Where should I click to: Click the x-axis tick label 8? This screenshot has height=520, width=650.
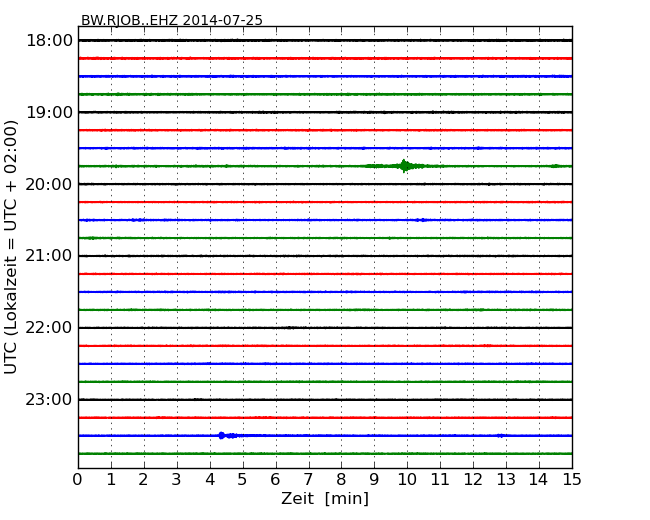tap(341, 480)
